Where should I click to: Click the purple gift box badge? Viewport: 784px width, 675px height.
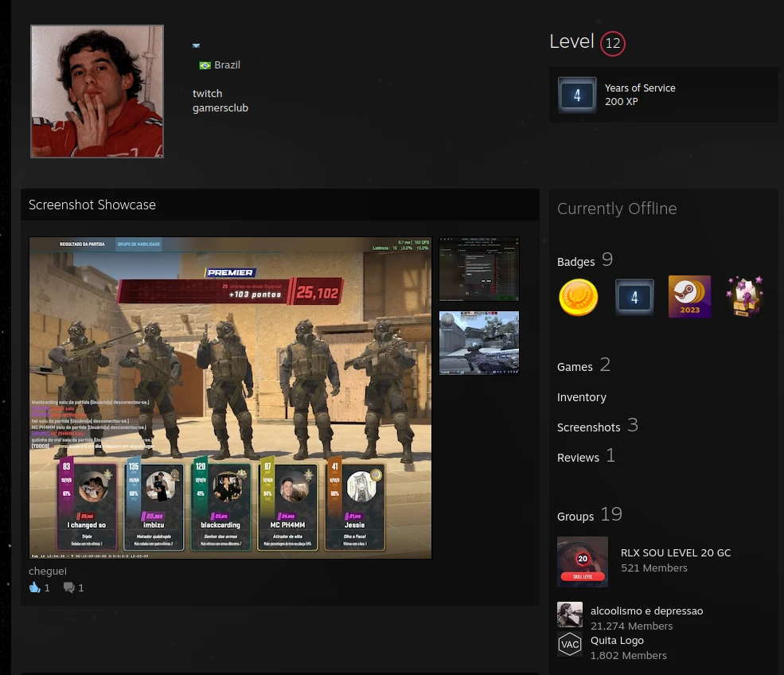[x=744, y=297]
